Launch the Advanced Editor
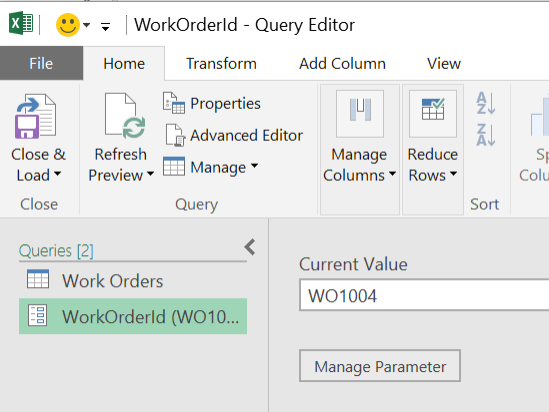Screen dimensions: 549x412 click(x=233, y=135)
